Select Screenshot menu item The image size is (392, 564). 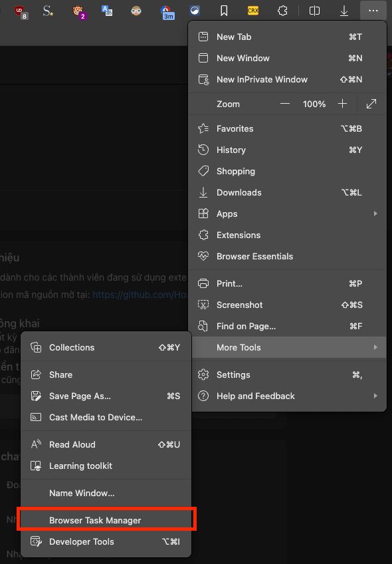(287, 305)
